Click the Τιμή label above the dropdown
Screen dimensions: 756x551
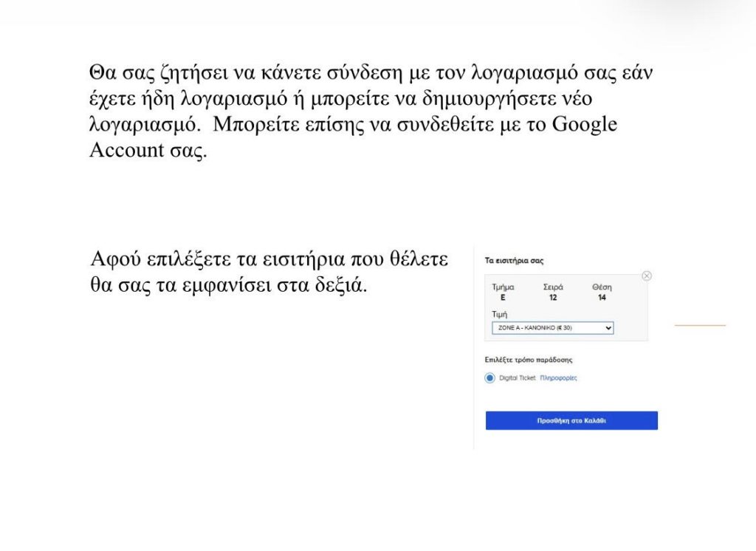tap(500, 314)
